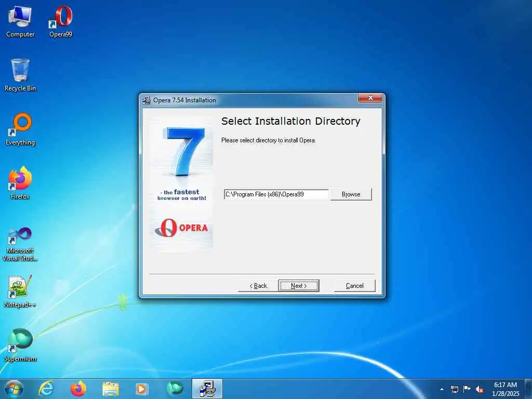Launch Supermium from the taskbar
The height and width of the screenshot is (399, 532).
click(x=175, y=389)
